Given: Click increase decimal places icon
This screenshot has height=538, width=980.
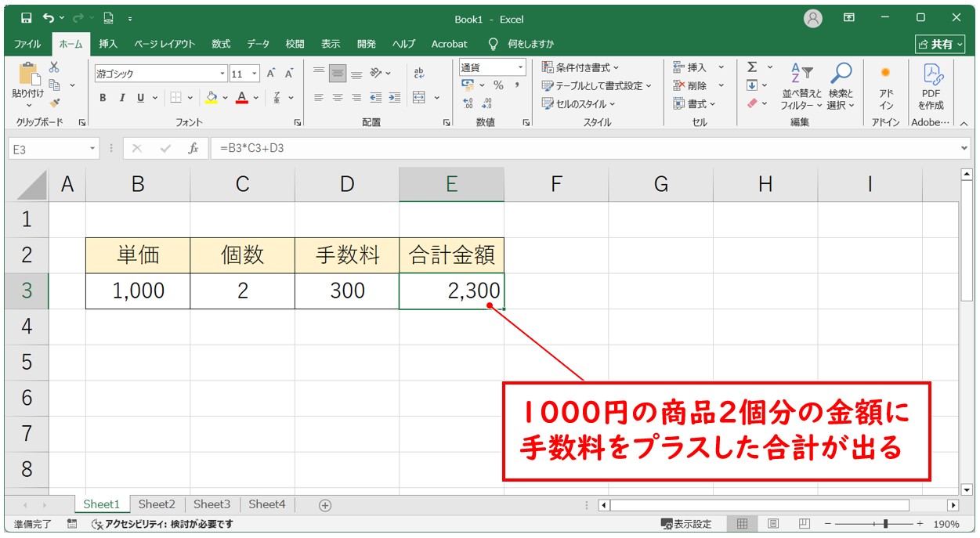Looking at the screenshot, I should 468,103.
